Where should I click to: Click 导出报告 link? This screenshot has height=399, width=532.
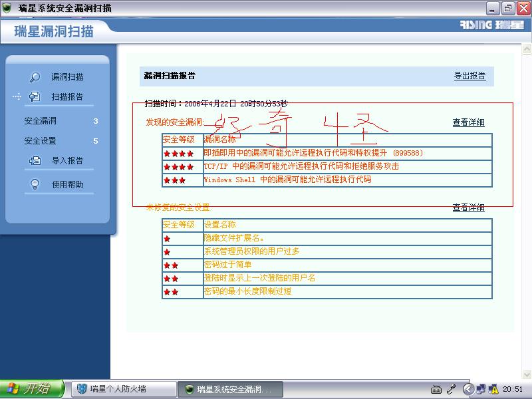point(470,76)
